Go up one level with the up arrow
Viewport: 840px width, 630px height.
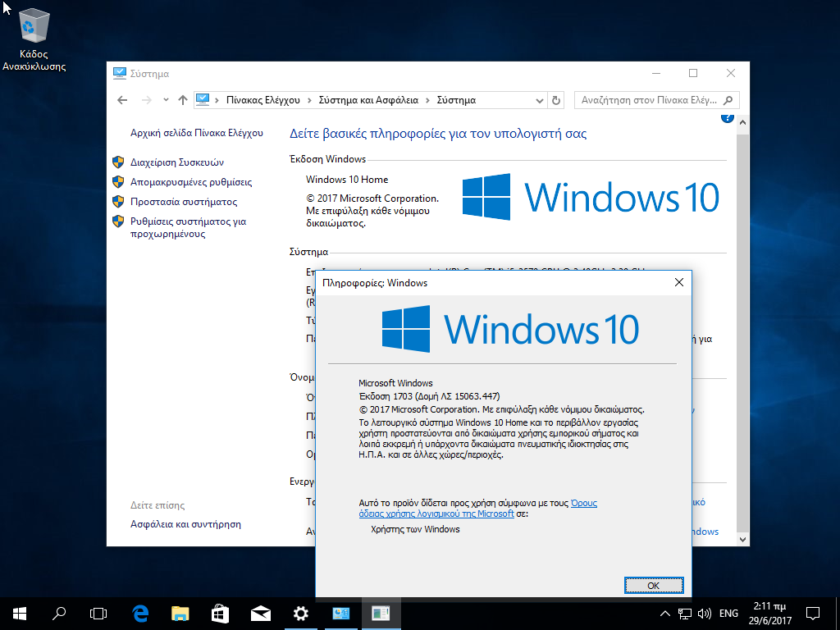183,100
